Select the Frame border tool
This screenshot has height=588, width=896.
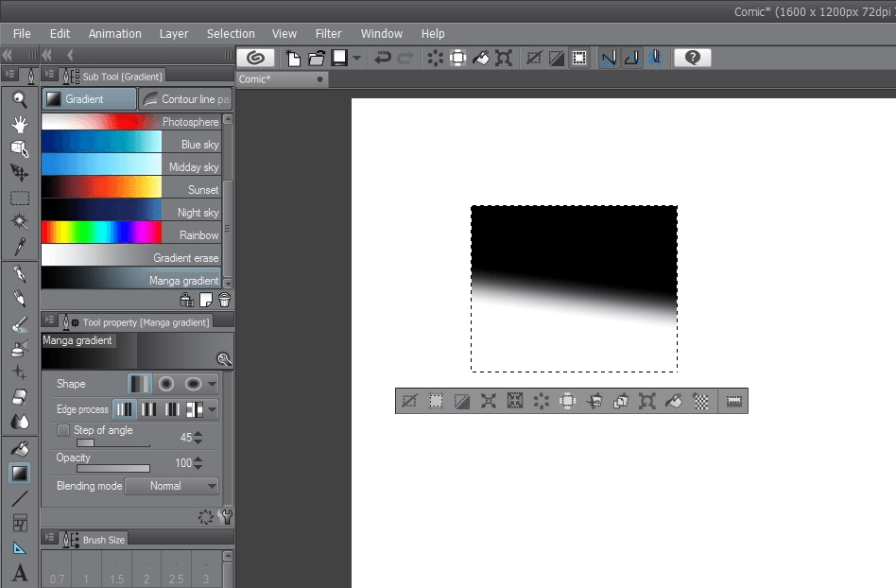pos(20,523)
